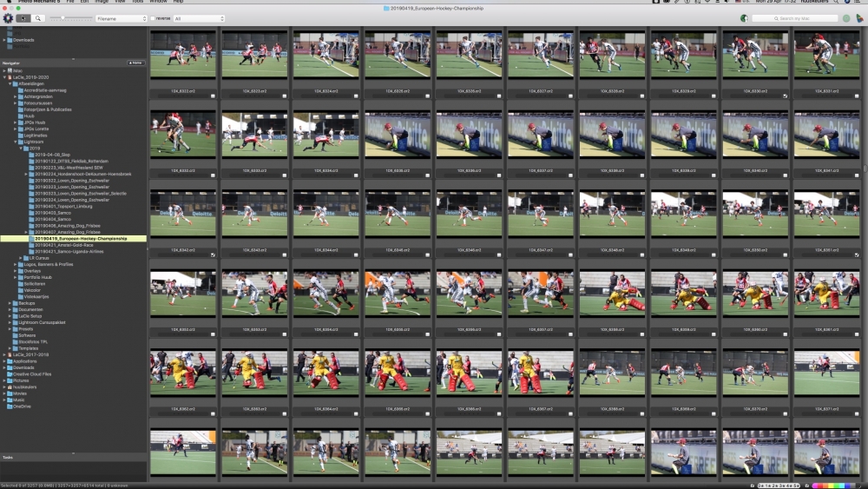Collapse the Lightroom folder
Viewport: 868px width, 489px height.
[15, 142]
